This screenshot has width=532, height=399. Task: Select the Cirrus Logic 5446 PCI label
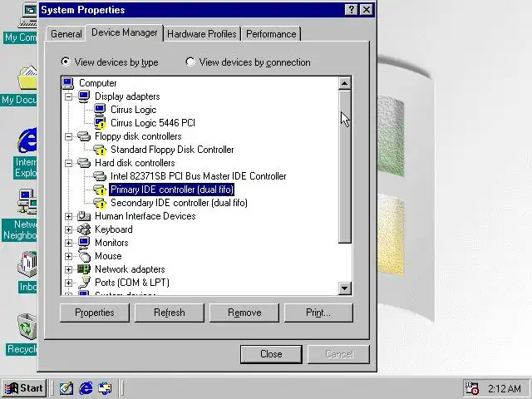point(153,123)
